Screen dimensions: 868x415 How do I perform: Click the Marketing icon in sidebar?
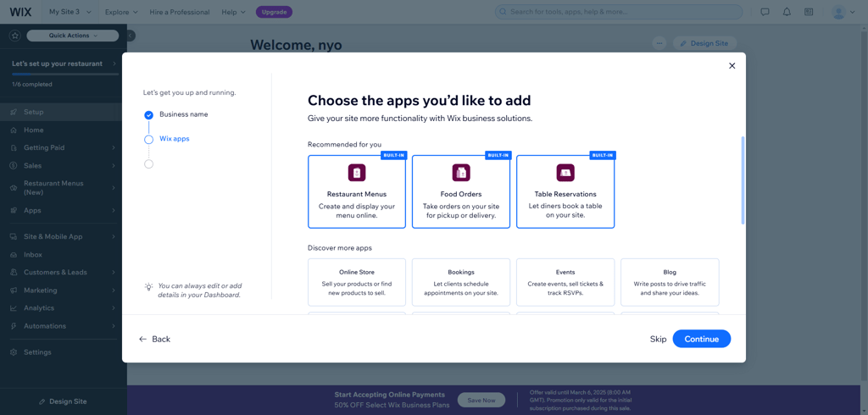click(14, 290)
